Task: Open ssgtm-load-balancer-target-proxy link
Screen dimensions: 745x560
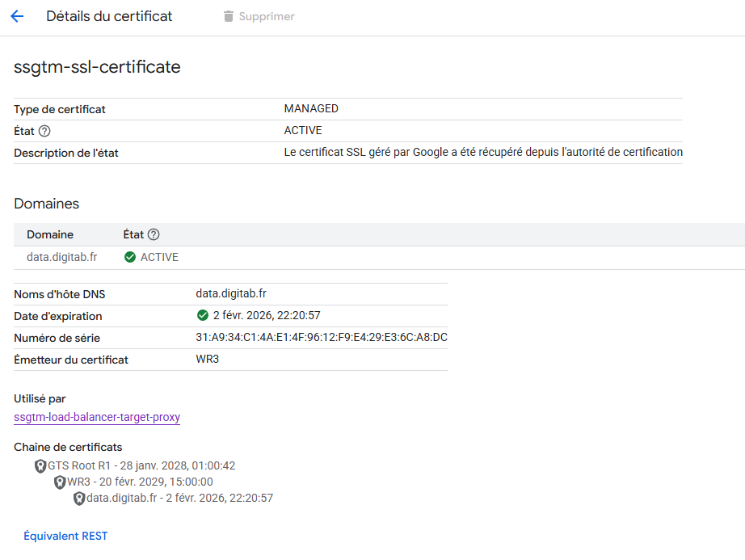Action: click(97, 417)
